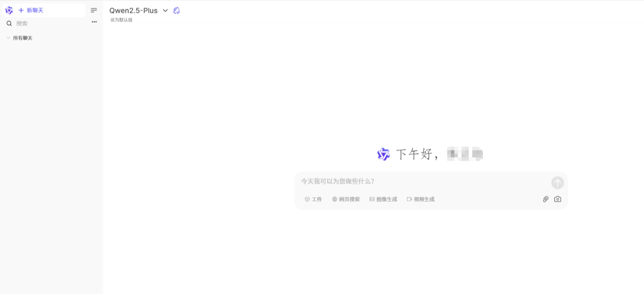Attach a file with the paperclip icon
This screenshot has height=294, width=644.
tap(545, 199)
